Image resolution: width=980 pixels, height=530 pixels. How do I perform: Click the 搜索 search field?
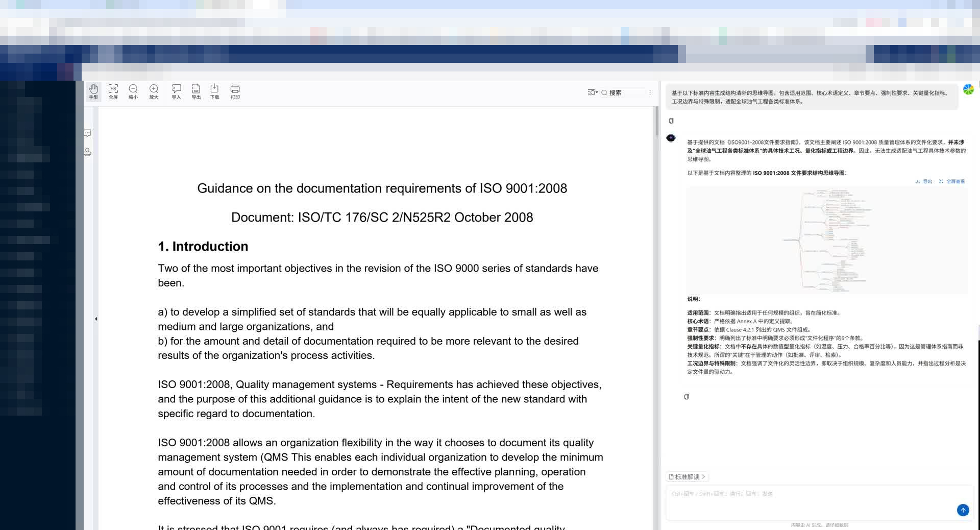623,92
